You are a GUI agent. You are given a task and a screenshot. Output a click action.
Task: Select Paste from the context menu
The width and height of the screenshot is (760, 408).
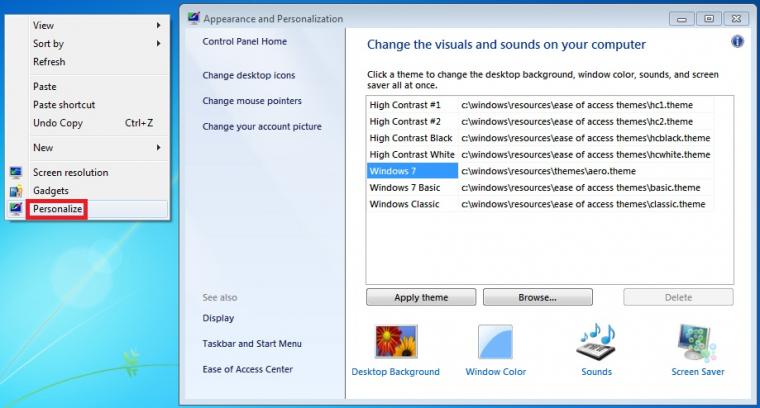[45, 86]
